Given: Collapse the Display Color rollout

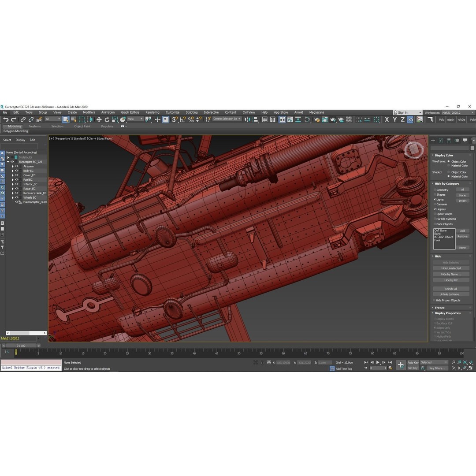Looking at the screenshot, I should 444,155.
